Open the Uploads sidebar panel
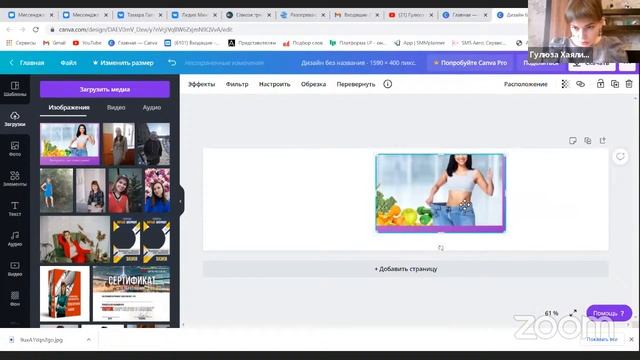 pyautogui.click(x=15, y=119)
